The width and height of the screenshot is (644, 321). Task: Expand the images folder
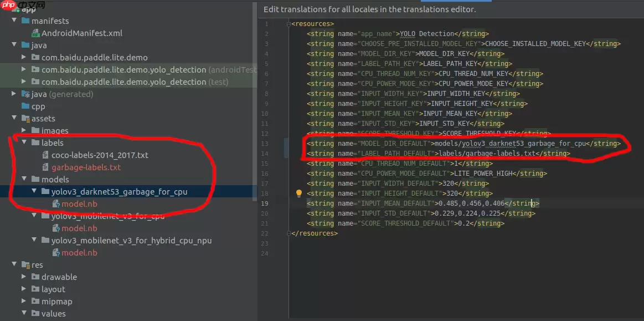point(24,131)
